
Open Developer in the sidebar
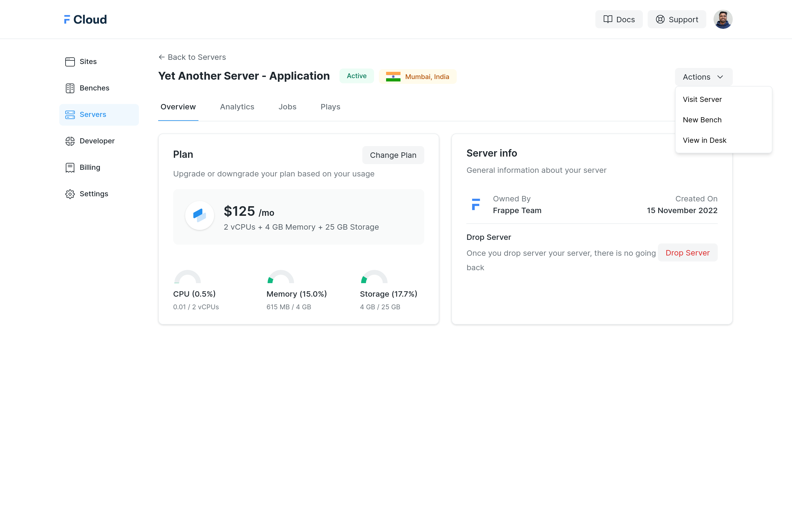[x=99, y=141]
